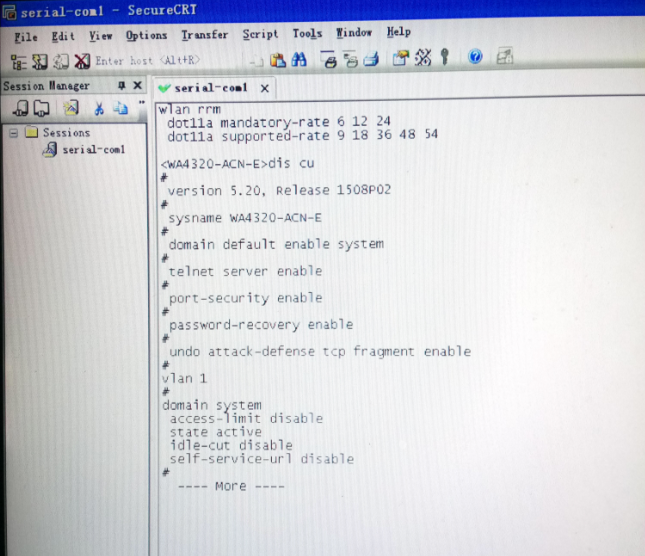Viewport: 645px width, 556px height.
Task: Click the key icon for public key
Action: [445, 56]
